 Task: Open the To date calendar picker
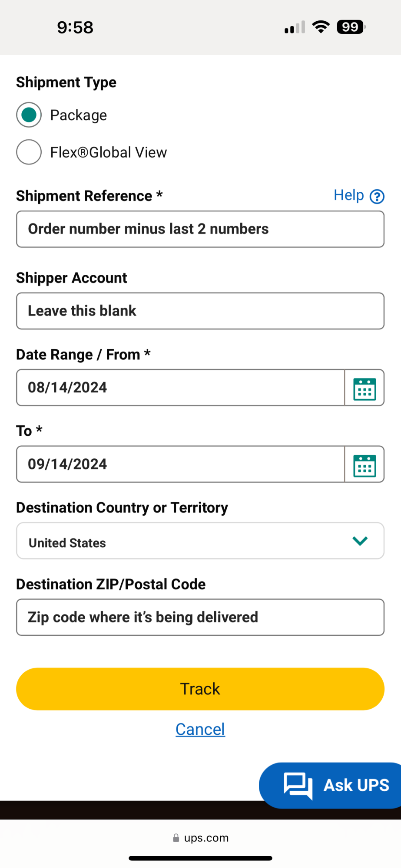point(365,464)
